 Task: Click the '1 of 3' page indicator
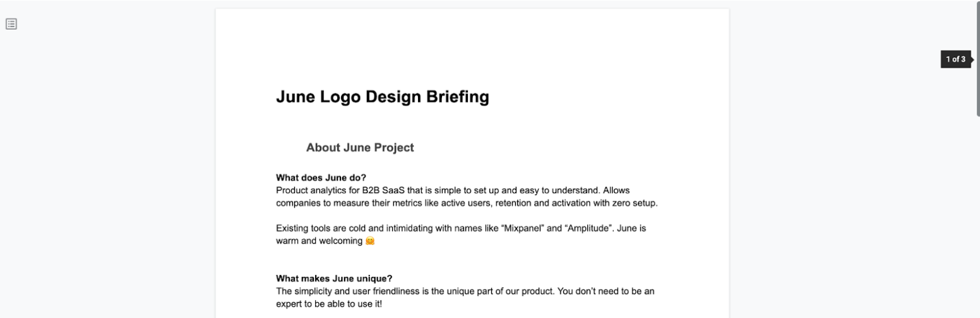point(955,59)
